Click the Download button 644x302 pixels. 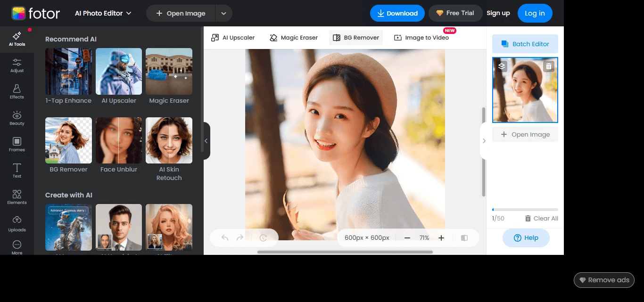point(397,13)
